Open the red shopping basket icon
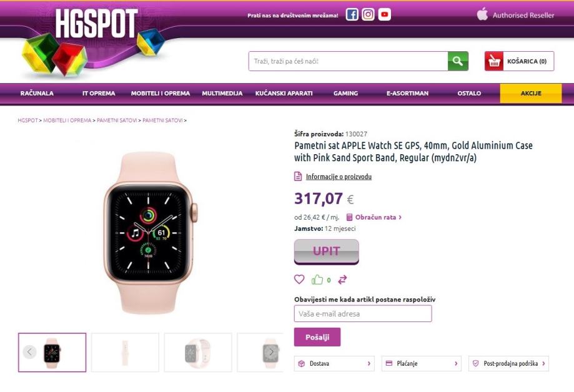The image size is (574, 392). [x=494, y=61]
